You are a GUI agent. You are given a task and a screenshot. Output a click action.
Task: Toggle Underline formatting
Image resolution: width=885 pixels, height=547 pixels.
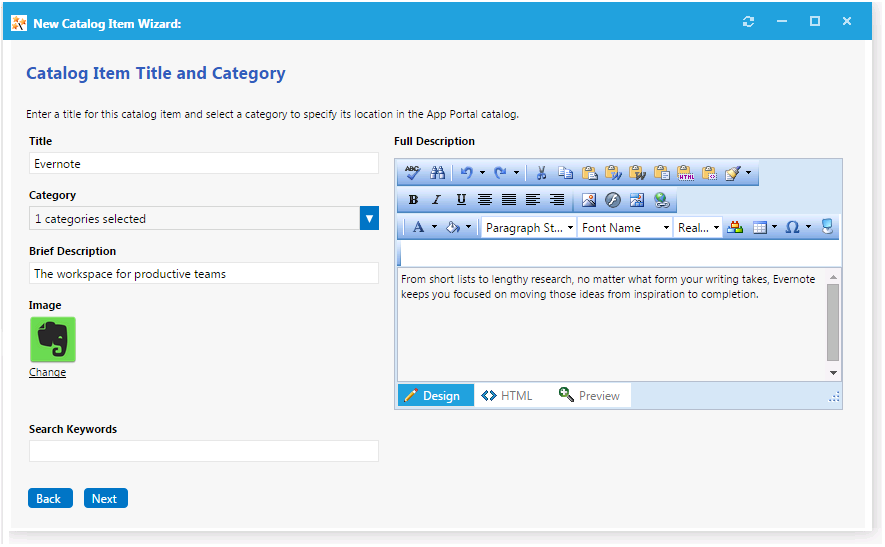(461, 200)
